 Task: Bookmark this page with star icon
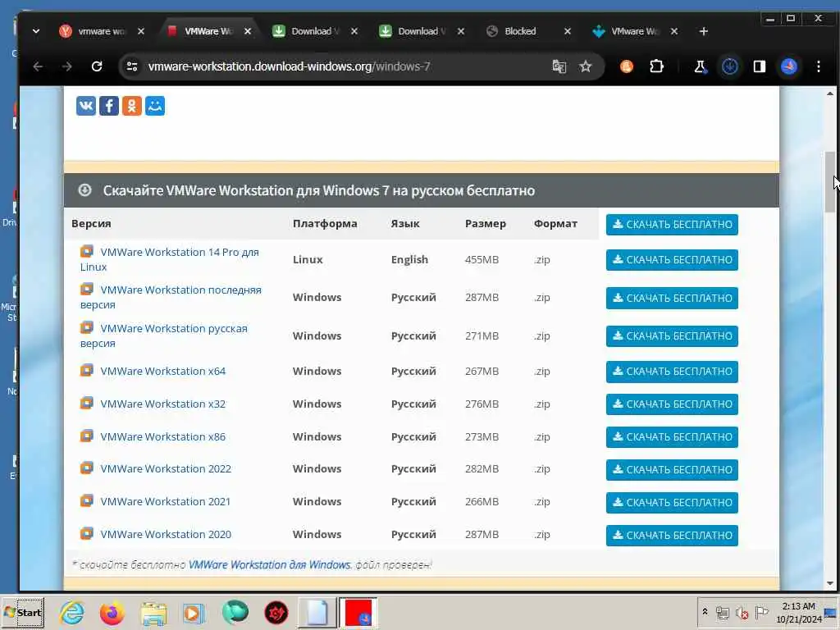coord(586,66)
